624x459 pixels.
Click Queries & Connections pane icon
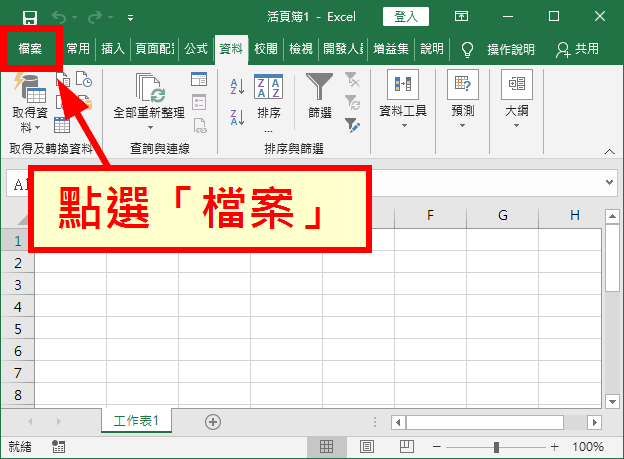(x=199, y=79)
